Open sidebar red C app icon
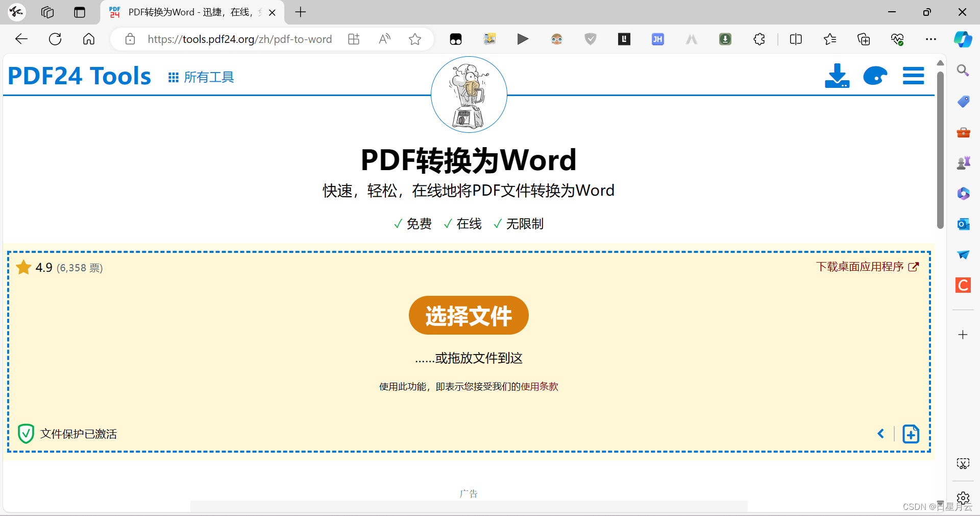The height and width of the screenshot is (516, 980). click(x=963, y=285)
